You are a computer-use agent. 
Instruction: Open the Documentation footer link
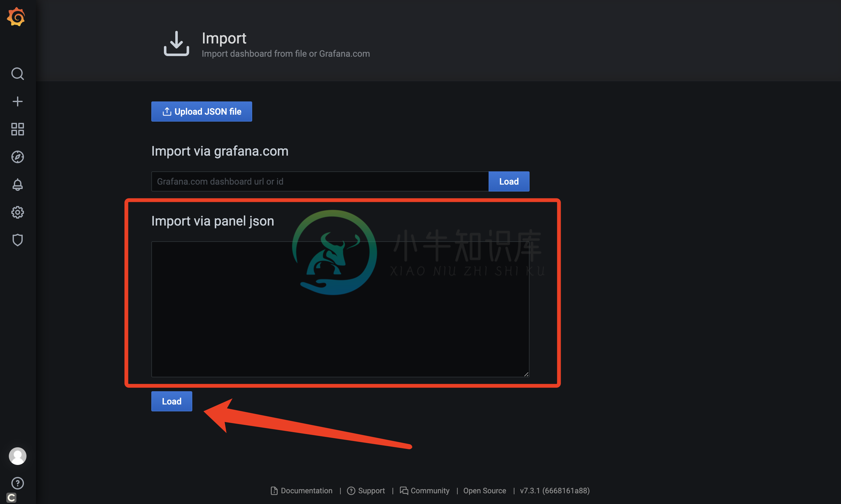[302, 490]
